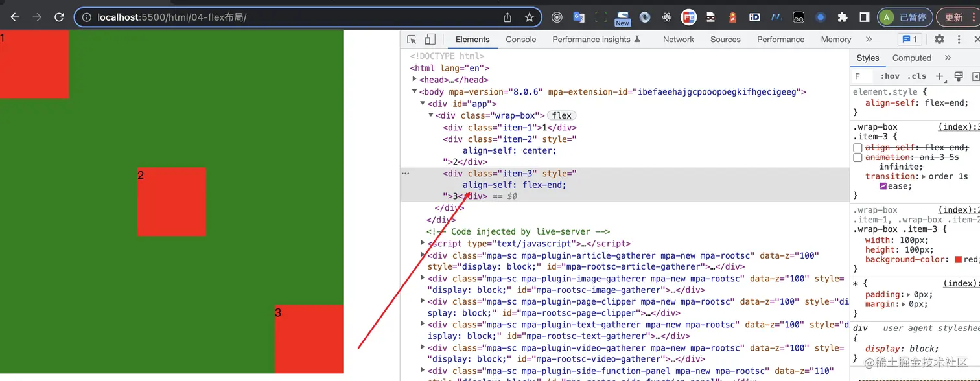Viewport: 980px width, 381px height.
Task: Expand the padding shorthand triangle
Action: [909, 295]
